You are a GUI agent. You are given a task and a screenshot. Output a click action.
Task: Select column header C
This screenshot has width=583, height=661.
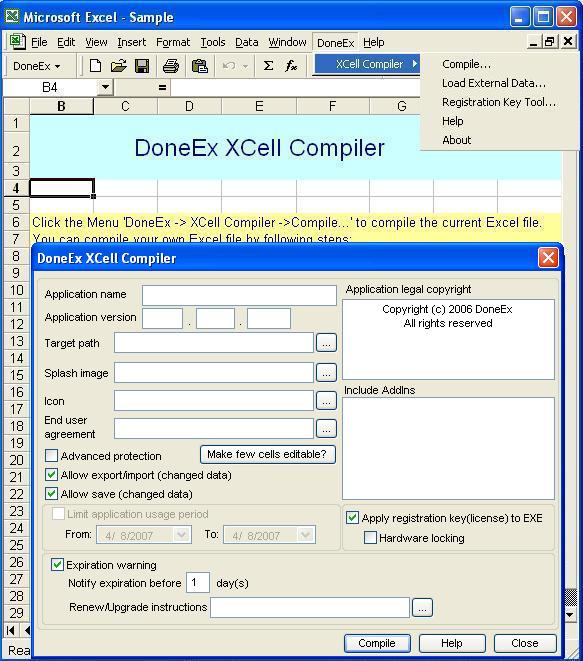tap(125, 106)
